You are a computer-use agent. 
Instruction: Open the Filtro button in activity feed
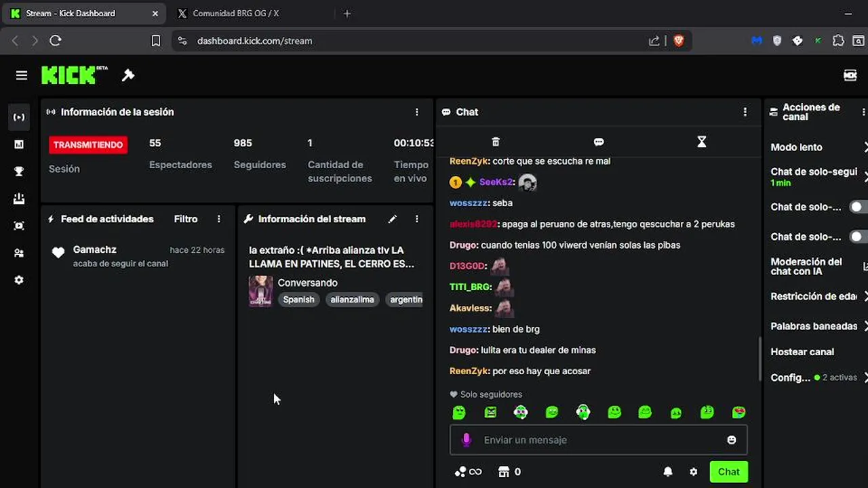click(x=186, y=219)
